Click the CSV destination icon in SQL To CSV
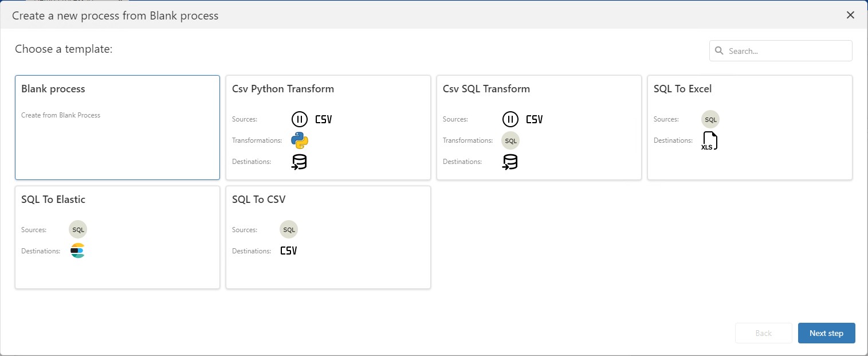 (289, 251)
